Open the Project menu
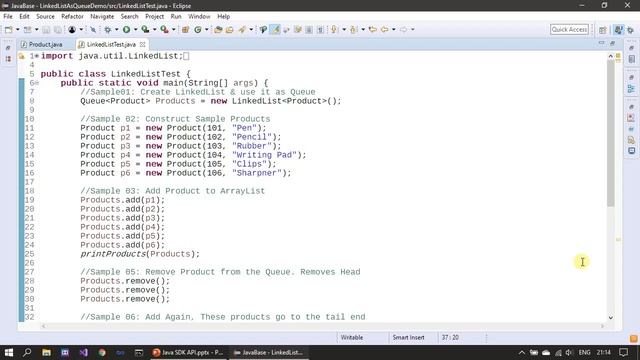This screenshot has width=640, height=360. 154,16
